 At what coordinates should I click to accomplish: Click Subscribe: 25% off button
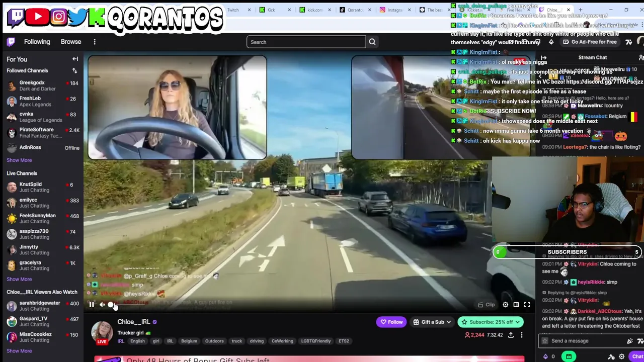pos(491,322)
